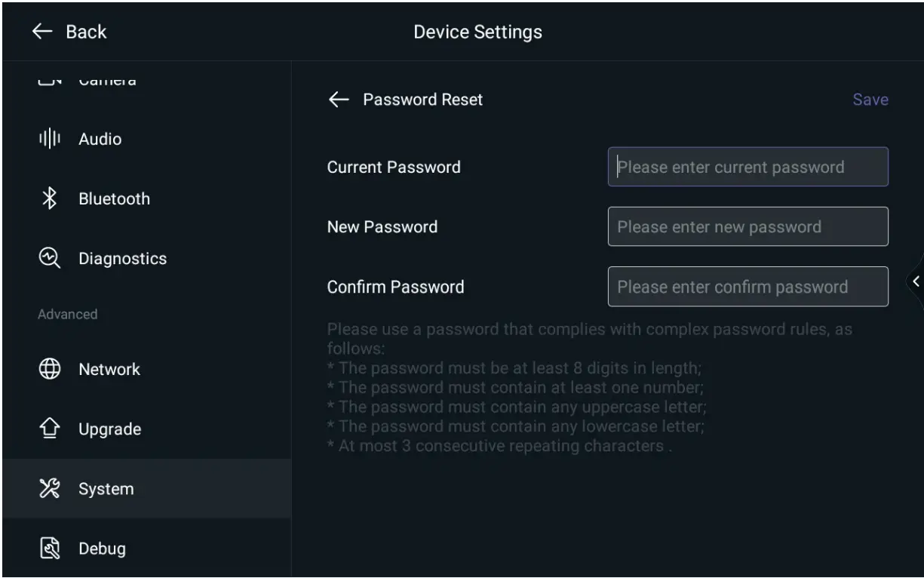
Task: Click the Bluetooth symbol icon
Action: point(50,199)
